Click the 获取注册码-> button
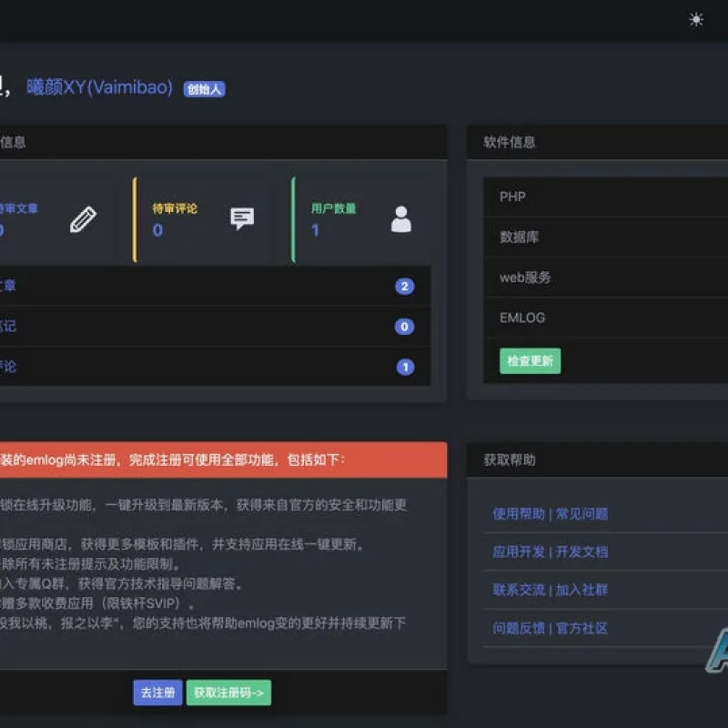The image size is (728, 728). [229, 693]
